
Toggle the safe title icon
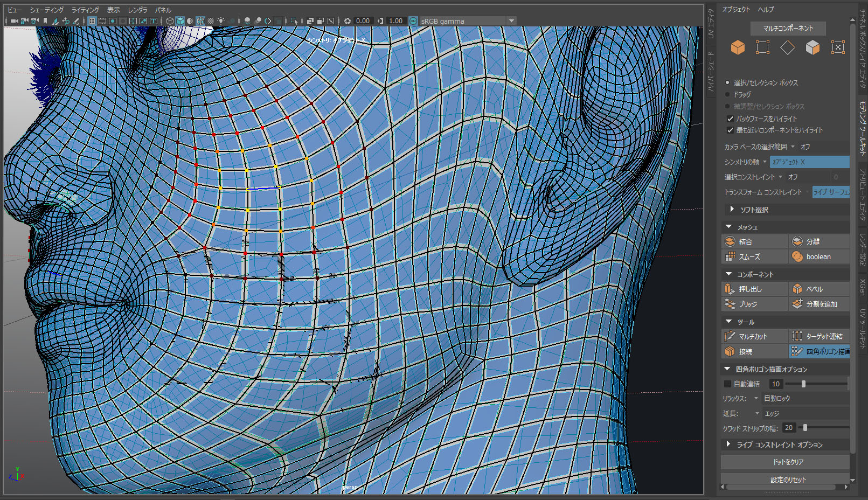coord(154,21)
